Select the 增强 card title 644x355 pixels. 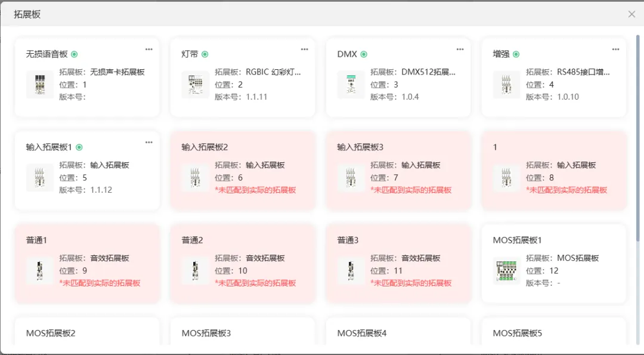pos(501,54)
